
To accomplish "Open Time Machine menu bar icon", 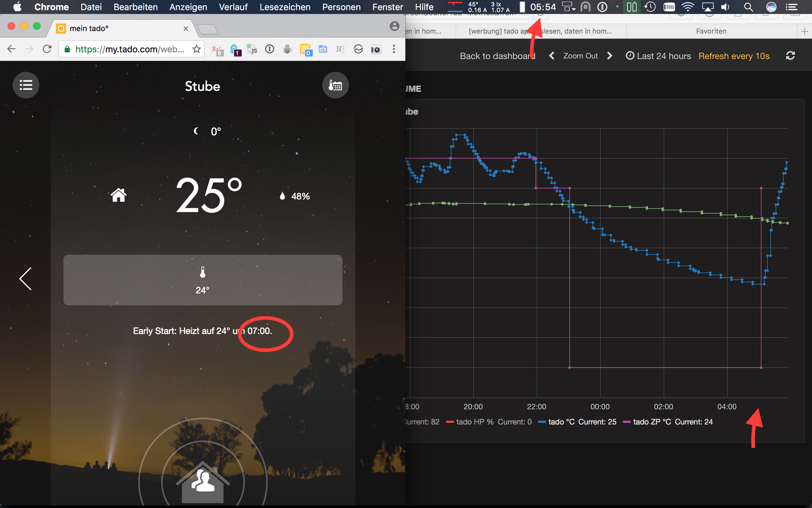I will (650, 7).
